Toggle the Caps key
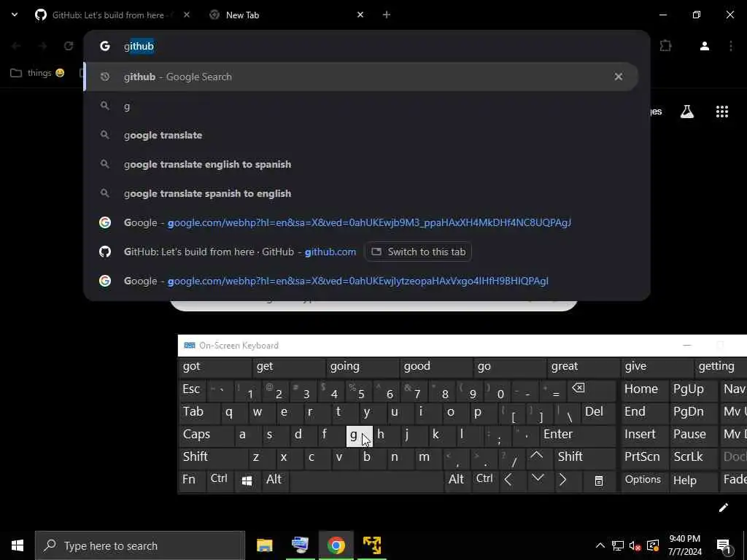Image resolution: width=747 pixels, height=560 pixels. click(x=206, y=435)
